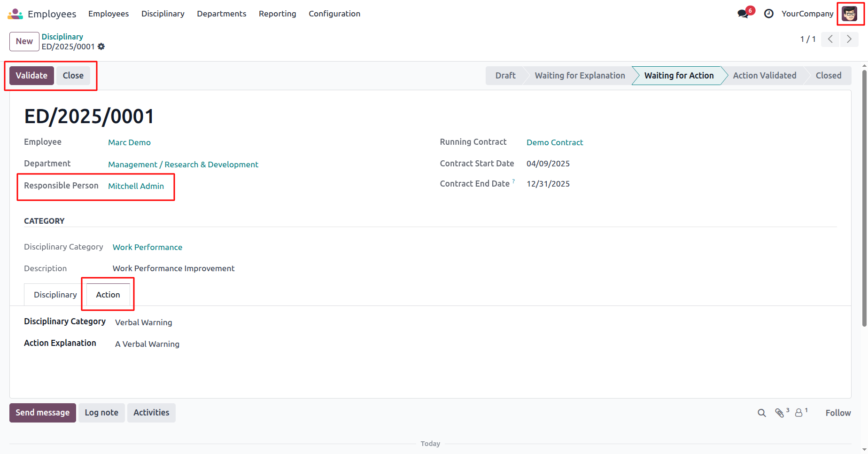Select the Action tab
Screen dimensions: 868x454
tap(108, 295)
